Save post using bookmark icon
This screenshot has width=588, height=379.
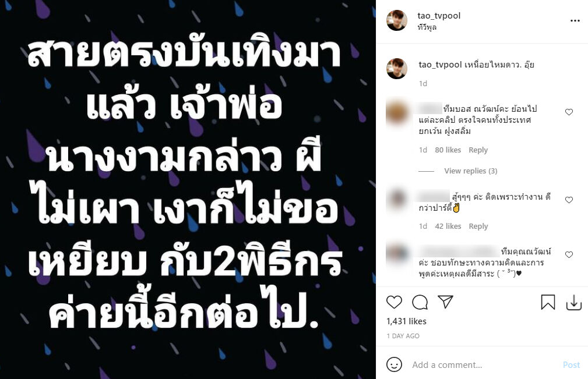[548, 302]
